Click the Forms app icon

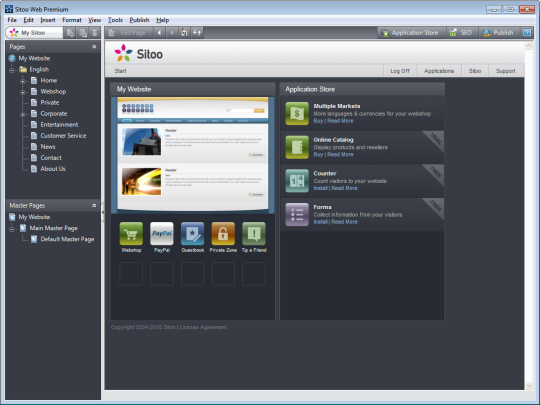[x=297, y=214]
